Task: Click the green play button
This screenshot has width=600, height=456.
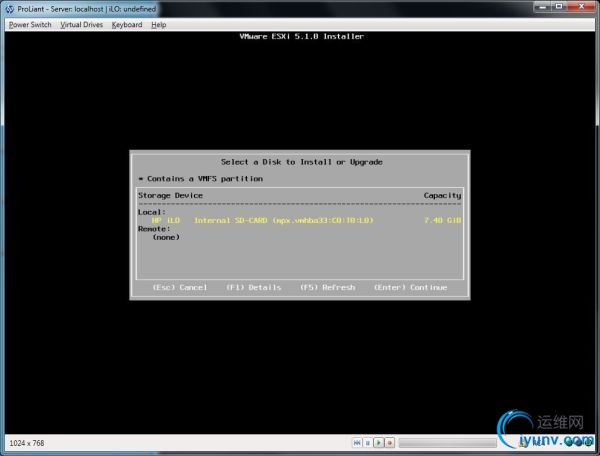Action: point(378,443)
